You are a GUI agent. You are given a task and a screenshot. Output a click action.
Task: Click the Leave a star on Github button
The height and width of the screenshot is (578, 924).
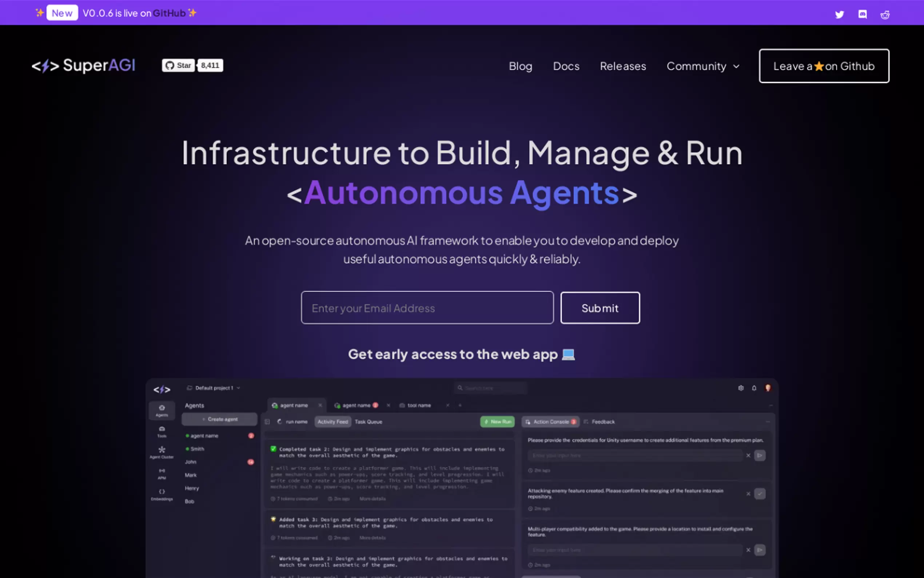coord(824,66)
